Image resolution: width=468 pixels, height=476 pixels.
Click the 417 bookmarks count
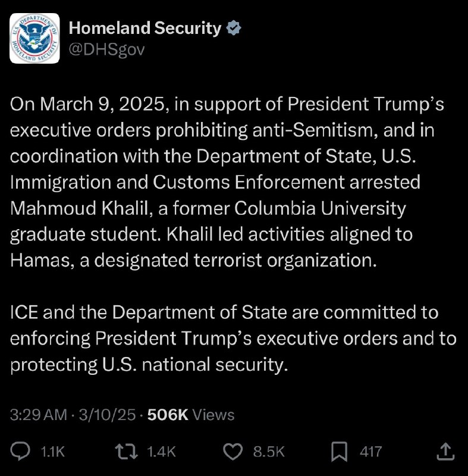[370, 452]
